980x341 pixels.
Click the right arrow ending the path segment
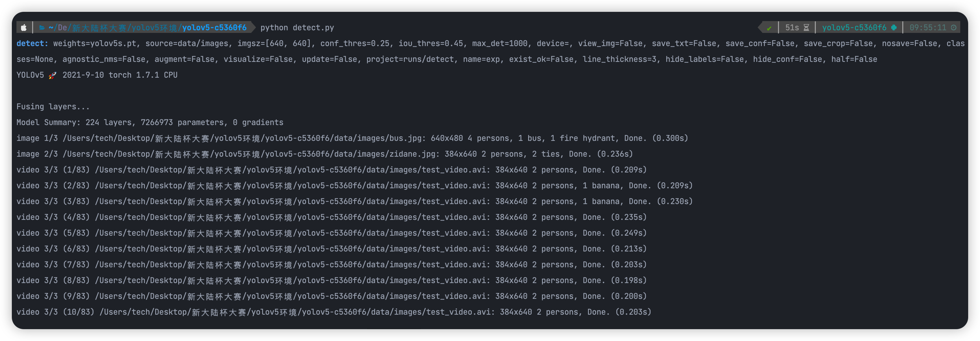click(x=253, y=27)
